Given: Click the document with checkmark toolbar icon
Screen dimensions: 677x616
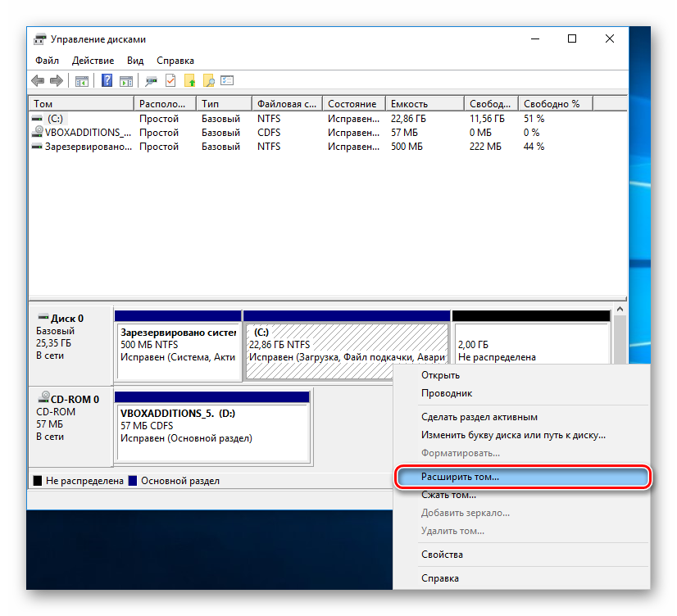Looking at the screenshot, I should coord(170,80).
